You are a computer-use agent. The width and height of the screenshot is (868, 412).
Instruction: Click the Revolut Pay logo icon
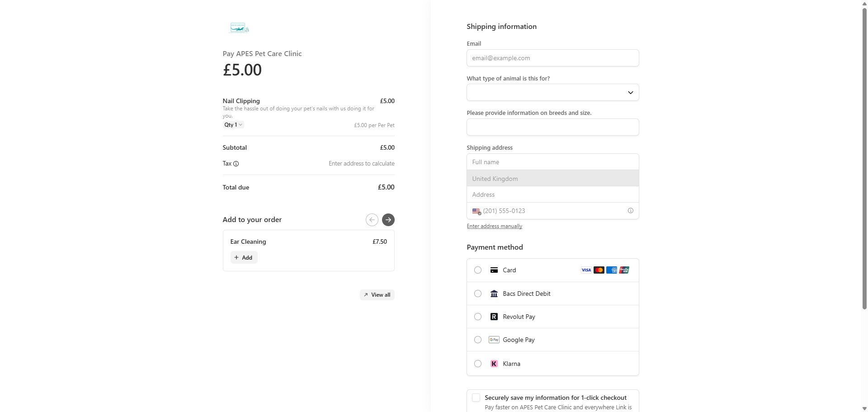pos(494,317)
